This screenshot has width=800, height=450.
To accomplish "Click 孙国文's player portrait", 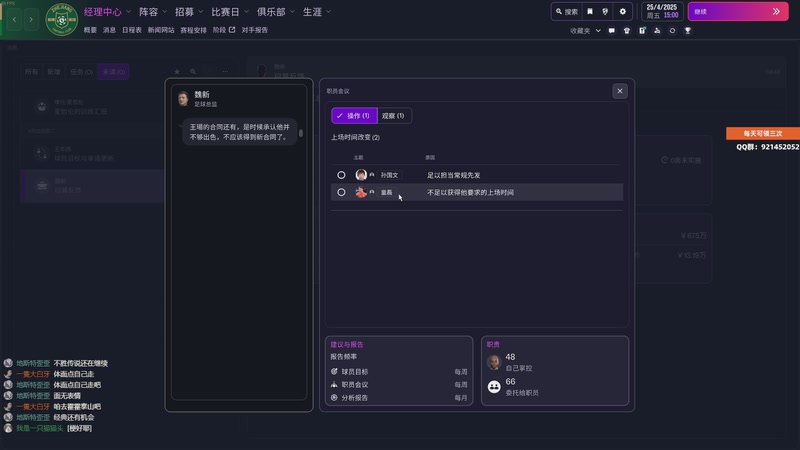I will pos(361,175).
